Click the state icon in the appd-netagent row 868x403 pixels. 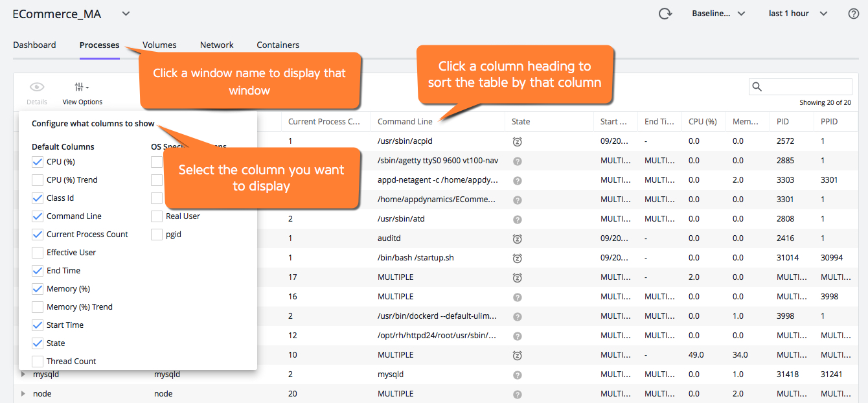pyautogui.click(x=517, y=180)
